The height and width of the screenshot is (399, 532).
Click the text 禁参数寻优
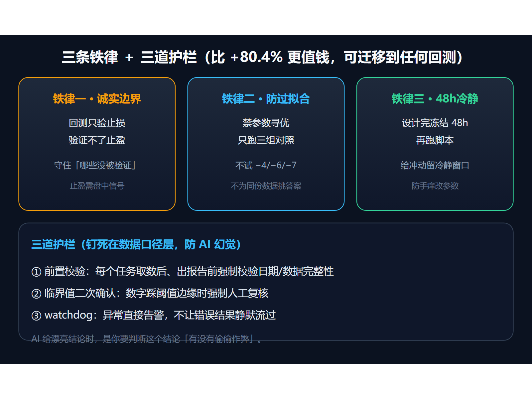click(x=266, y=123)
